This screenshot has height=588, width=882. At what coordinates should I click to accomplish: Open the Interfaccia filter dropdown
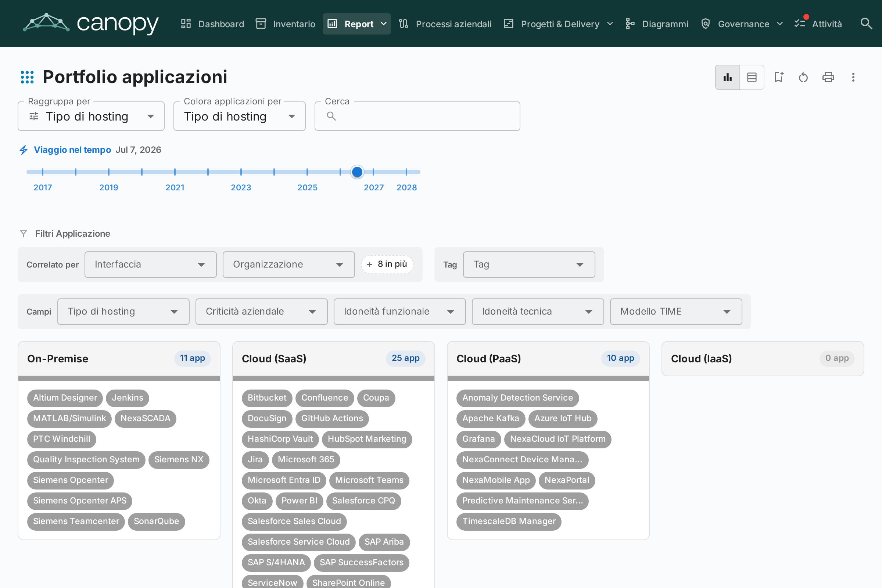151,265
